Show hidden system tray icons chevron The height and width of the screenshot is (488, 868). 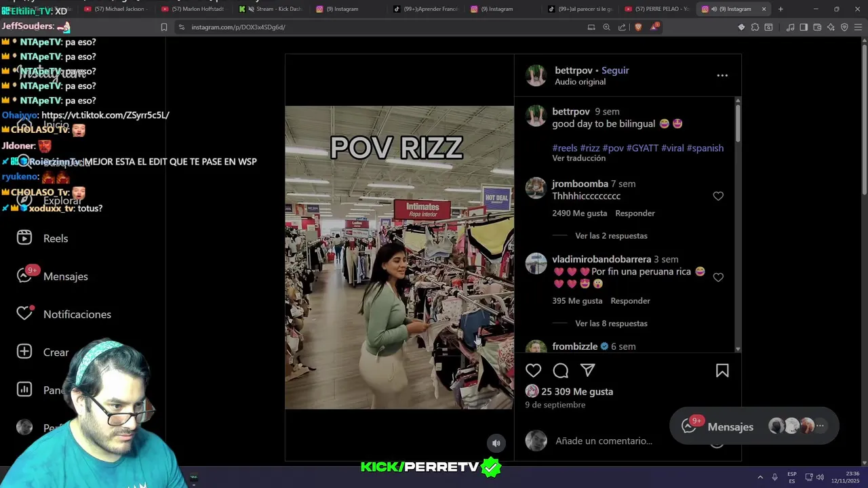coord(760,477)
